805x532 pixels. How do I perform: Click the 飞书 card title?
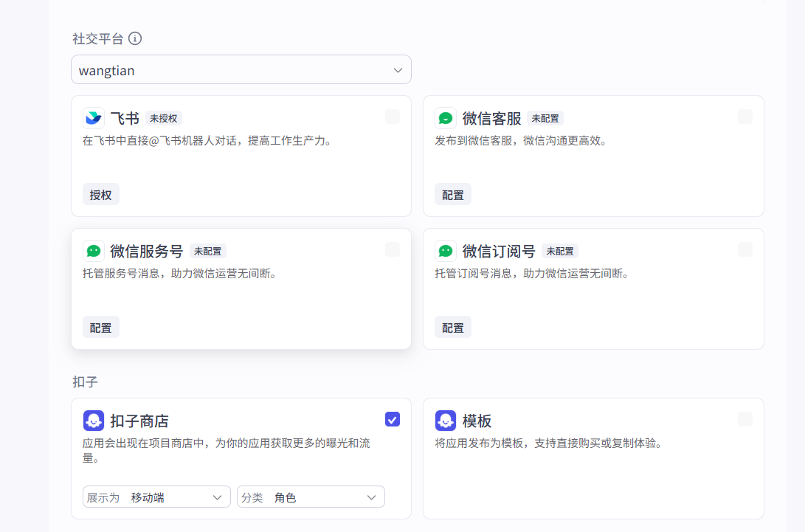pos(125,119)
